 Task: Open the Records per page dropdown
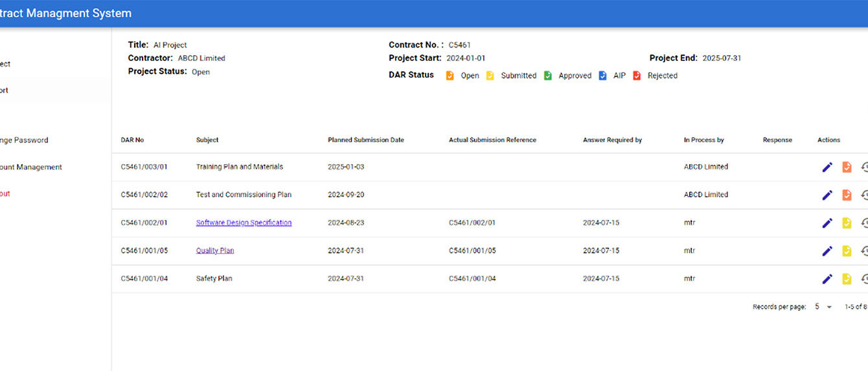823,307
